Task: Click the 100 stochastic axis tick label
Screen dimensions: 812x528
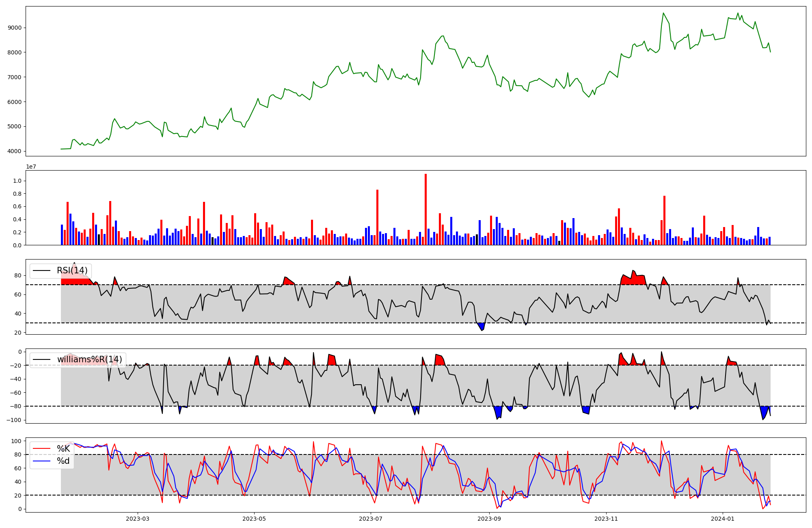Action: click(17, 441)
